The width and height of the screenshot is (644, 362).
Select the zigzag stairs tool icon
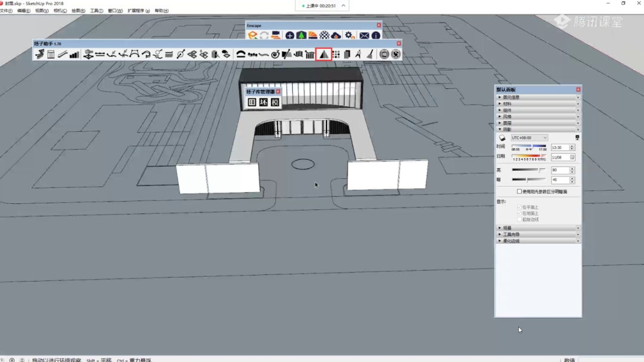coord(39,54)
